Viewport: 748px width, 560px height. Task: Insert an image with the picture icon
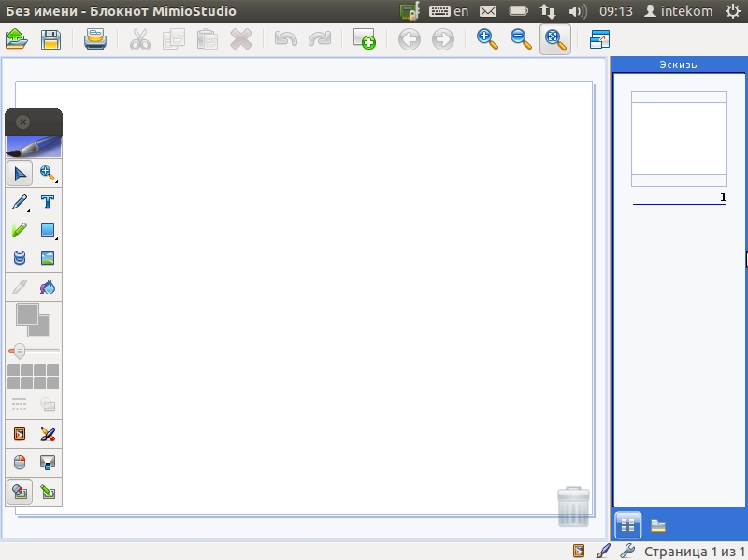48,258
